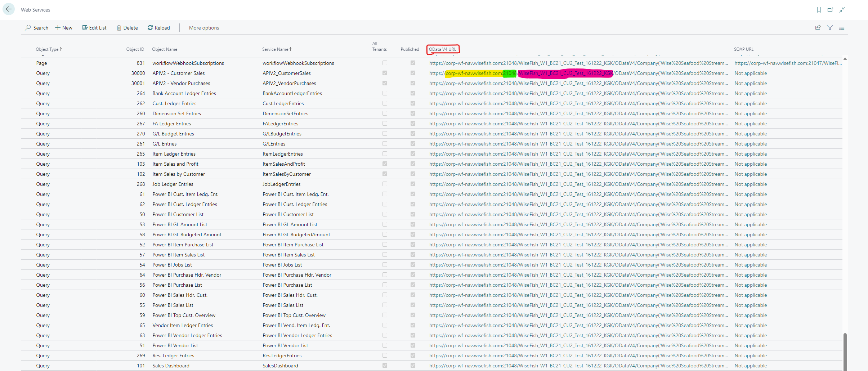Screen dimensions: 868x371
Task: Toggle All Tenants checkbox for SalesDashboard
Action: pyautogui.click(x=385, y=366)
